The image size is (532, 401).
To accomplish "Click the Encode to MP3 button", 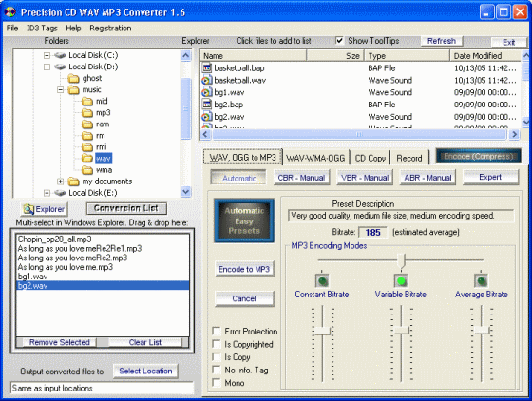I will point(244,269).
